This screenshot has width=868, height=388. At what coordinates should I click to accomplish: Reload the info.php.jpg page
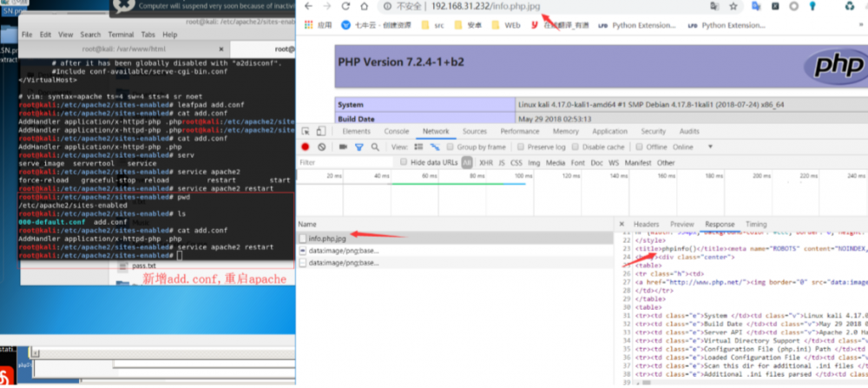pos(346,6)
